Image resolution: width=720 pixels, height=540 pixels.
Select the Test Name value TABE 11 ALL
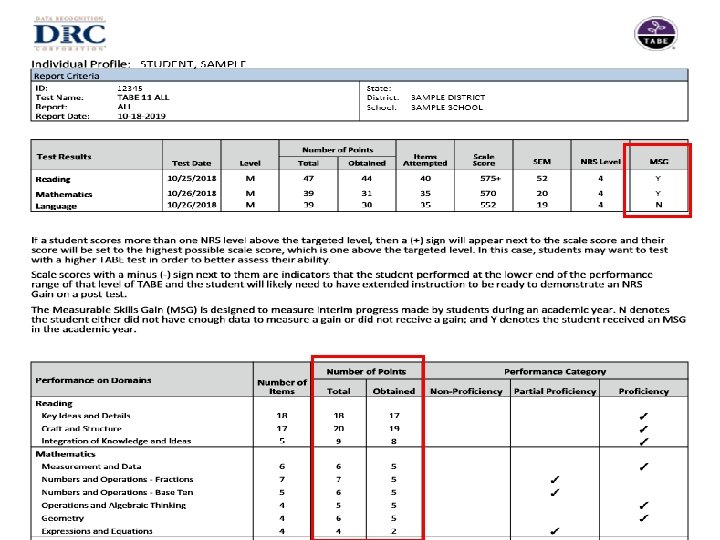tap(143, 97)
